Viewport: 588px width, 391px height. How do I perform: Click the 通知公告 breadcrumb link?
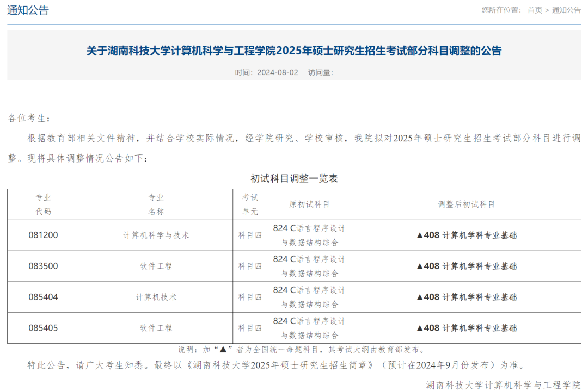coord(566,10)
